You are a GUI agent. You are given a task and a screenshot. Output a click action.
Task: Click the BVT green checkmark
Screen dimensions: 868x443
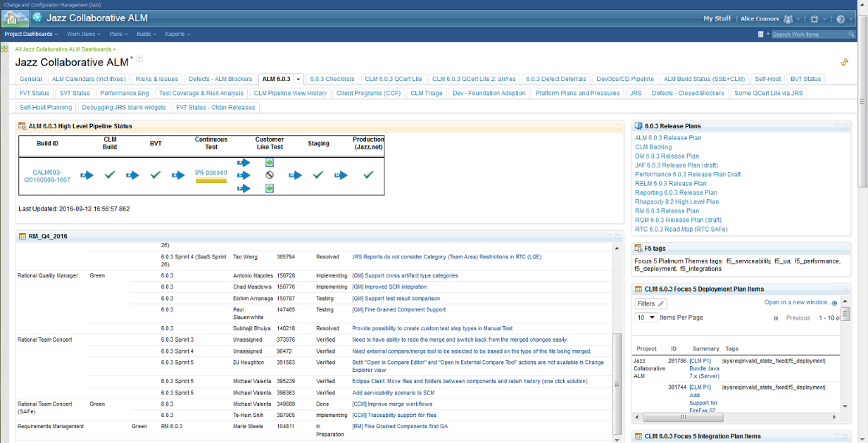click(x=156, y=175)
